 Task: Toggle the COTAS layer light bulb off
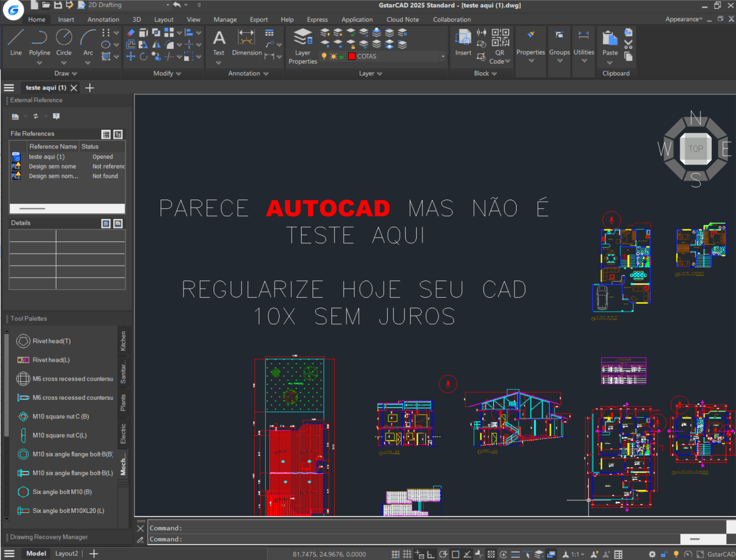tap(324, 56)
